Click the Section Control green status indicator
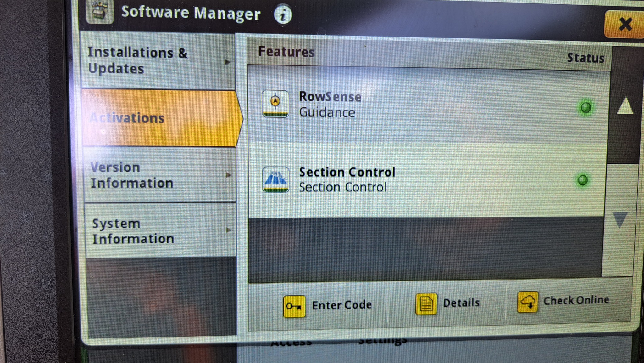 point(583,180)
